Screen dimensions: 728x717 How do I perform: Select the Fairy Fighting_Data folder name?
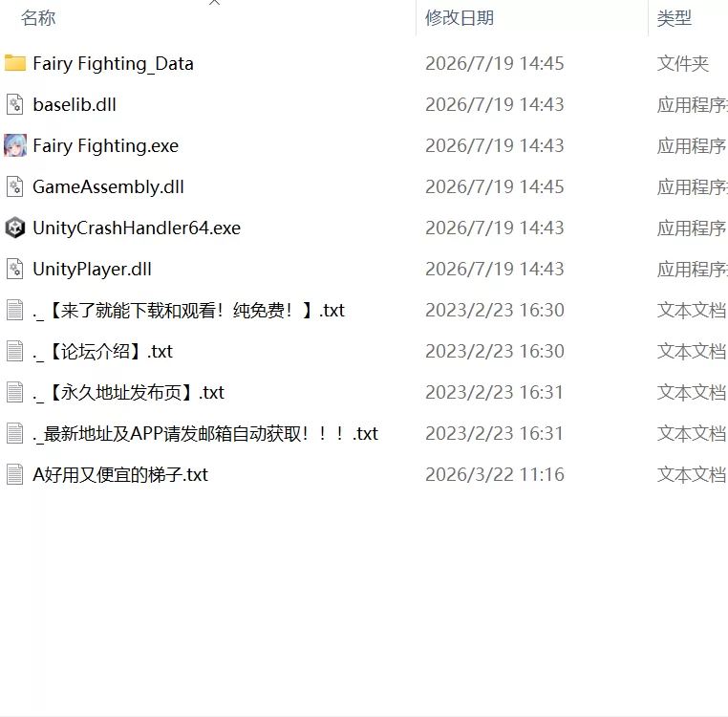tap(114, 64)
